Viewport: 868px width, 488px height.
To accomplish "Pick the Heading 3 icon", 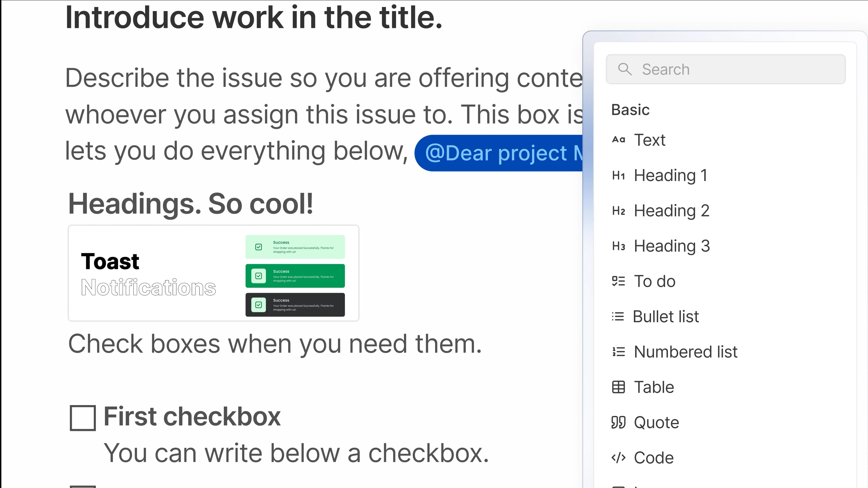I will 618,246.
